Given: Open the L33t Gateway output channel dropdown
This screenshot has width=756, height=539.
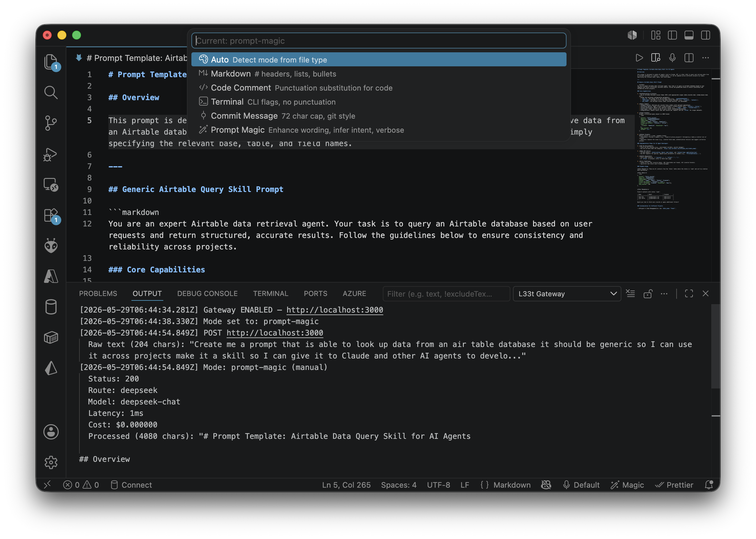Looking at the screenshot, I should pyautogui.click(x=567, y=294).
